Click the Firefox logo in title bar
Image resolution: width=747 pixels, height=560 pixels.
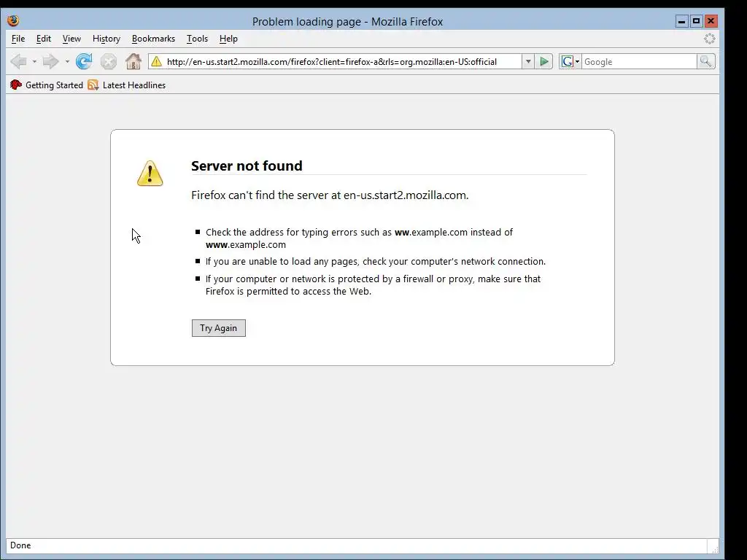coord(13,21)
